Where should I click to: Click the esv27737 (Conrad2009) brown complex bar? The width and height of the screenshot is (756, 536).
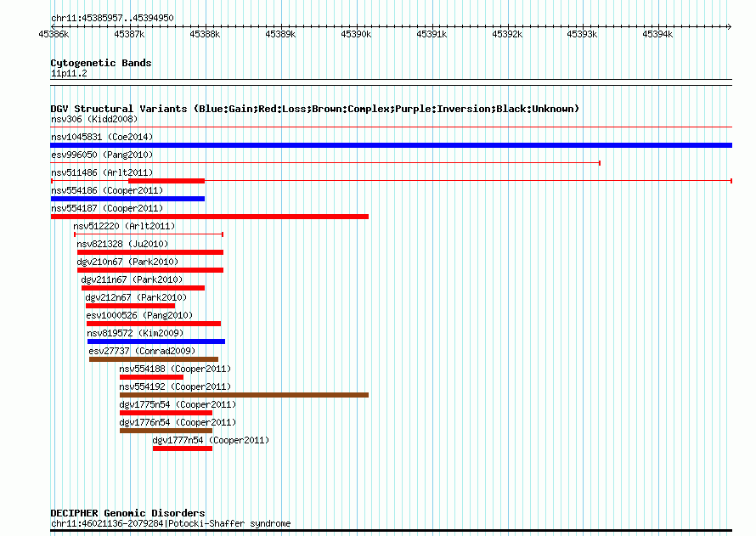(154, 359)
